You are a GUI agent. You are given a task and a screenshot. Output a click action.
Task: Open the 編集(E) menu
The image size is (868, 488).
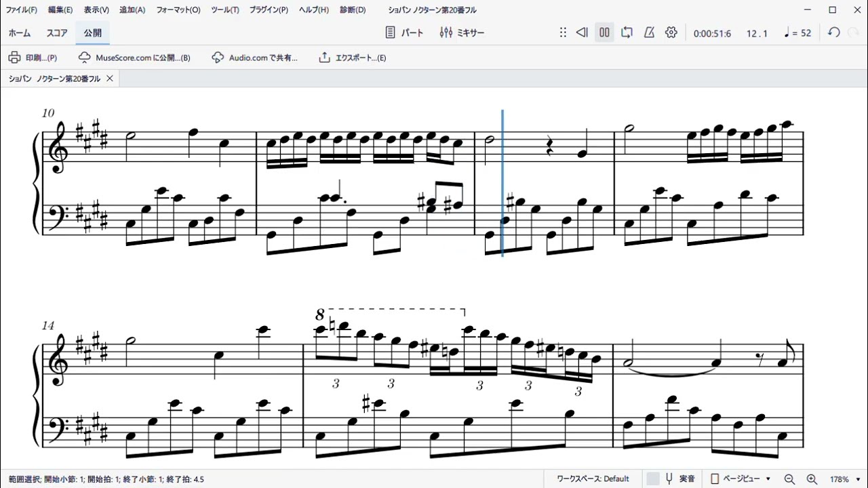(x=60, y=10)
